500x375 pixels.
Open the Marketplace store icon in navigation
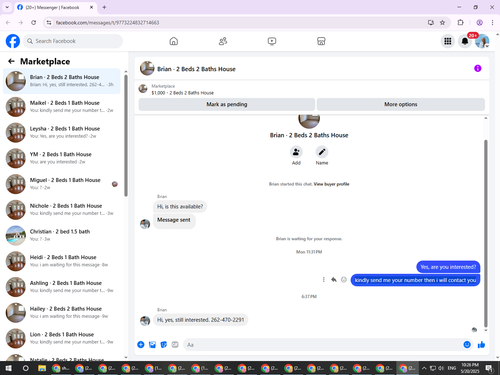coord(321,41)
